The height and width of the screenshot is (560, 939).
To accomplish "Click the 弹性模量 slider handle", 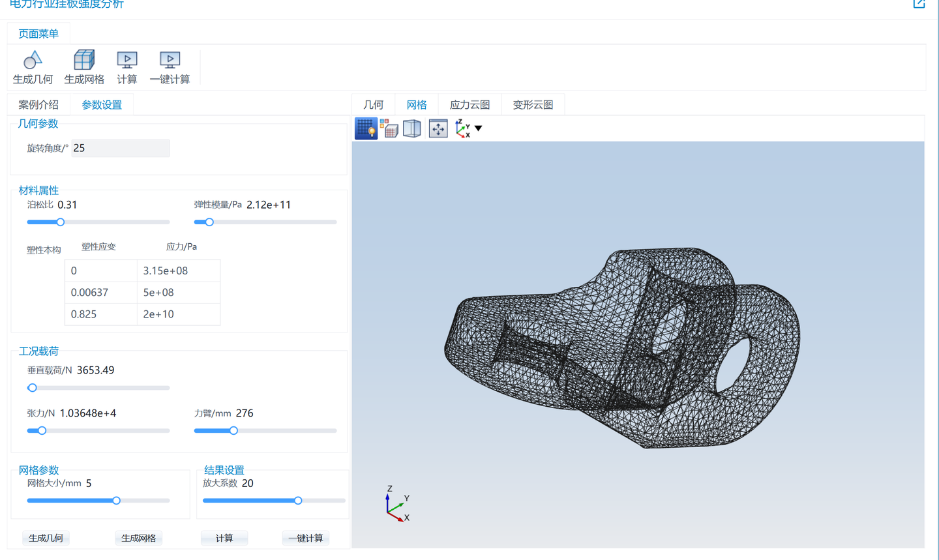I will 209,222.
